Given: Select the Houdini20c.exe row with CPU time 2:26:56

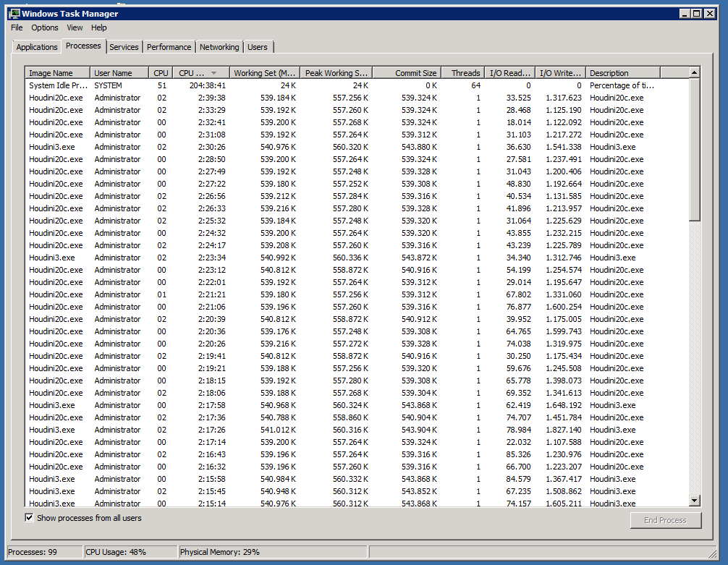Looking at the screenshot, I should (x=357, y=196).
